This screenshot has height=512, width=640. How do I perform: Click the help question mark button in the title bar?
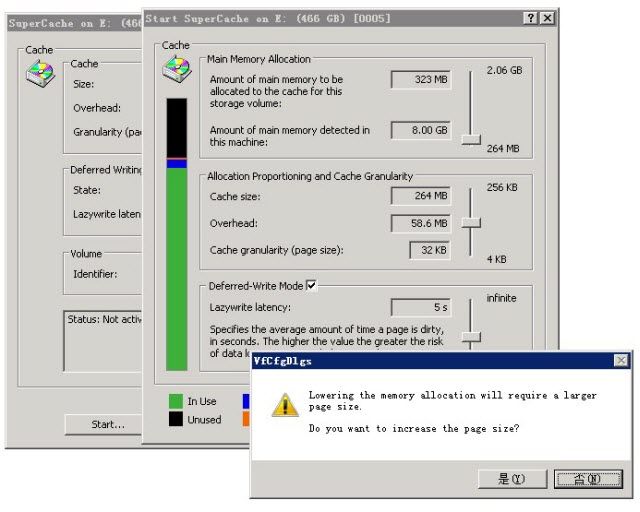[530, 18]
